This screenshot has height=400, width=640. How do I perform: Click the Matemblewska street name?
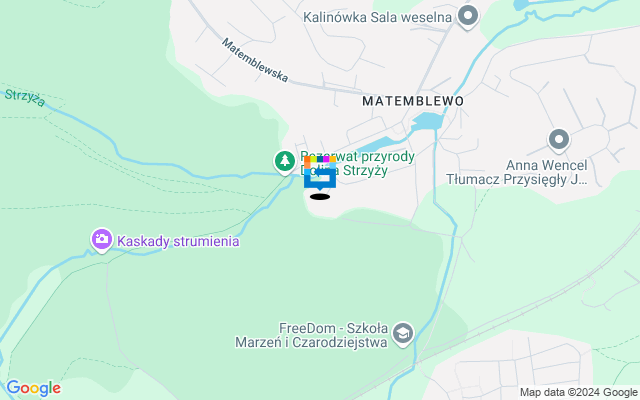pos(255,60)
